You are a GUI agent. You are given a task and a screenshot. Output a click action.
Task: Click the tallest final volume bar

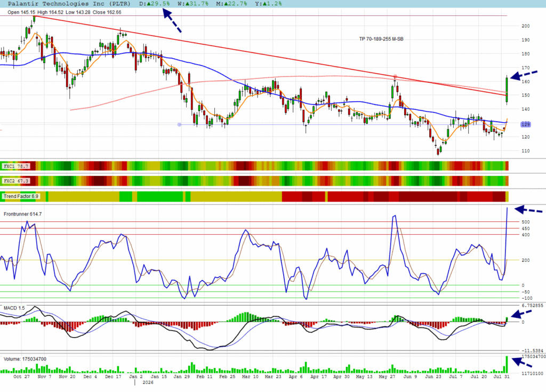(507, 364)
